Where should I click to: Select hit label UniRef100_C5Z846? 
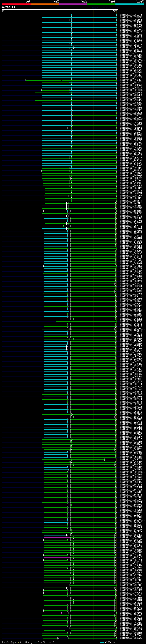click(131, 20)
